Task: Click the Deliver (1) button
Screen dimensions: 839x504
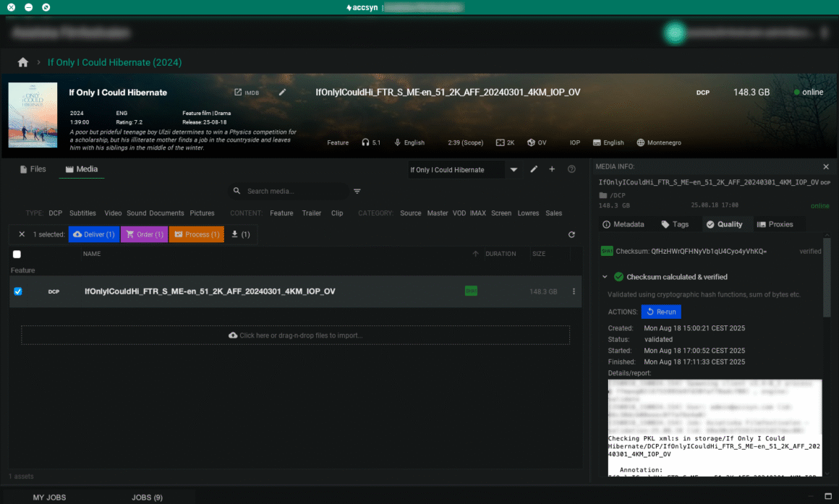Action: tap(94, 234)
